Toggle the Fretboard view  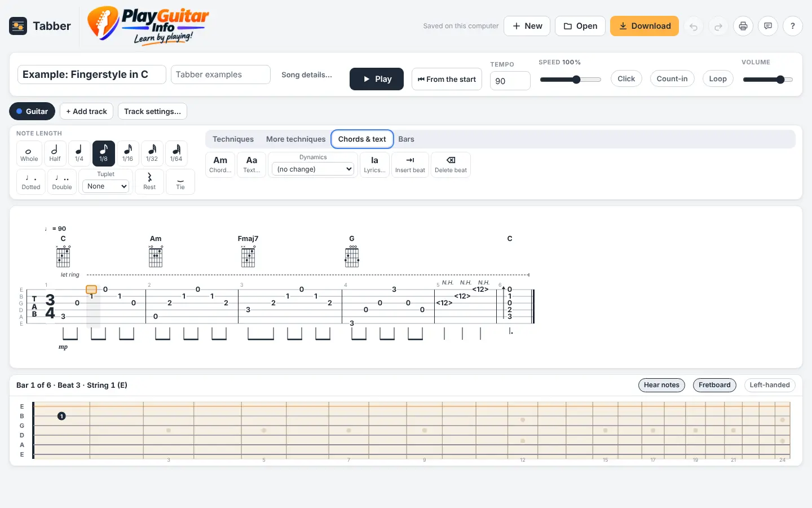click(x=714, y=385)
